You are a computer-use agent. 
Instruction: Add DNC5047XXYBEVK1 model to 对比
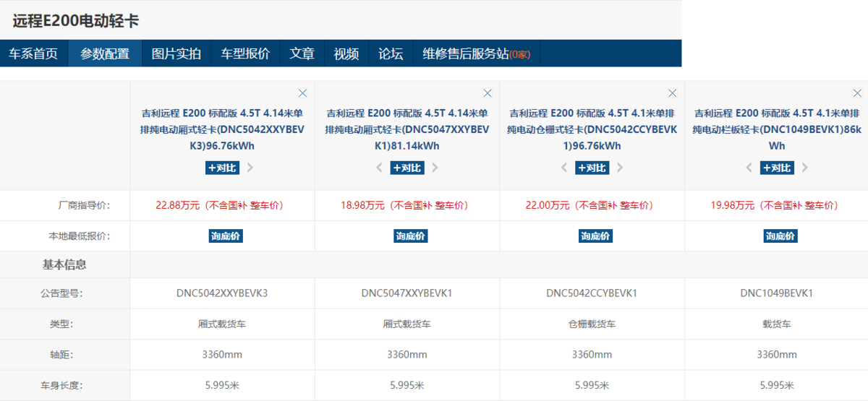pos(407,168)
